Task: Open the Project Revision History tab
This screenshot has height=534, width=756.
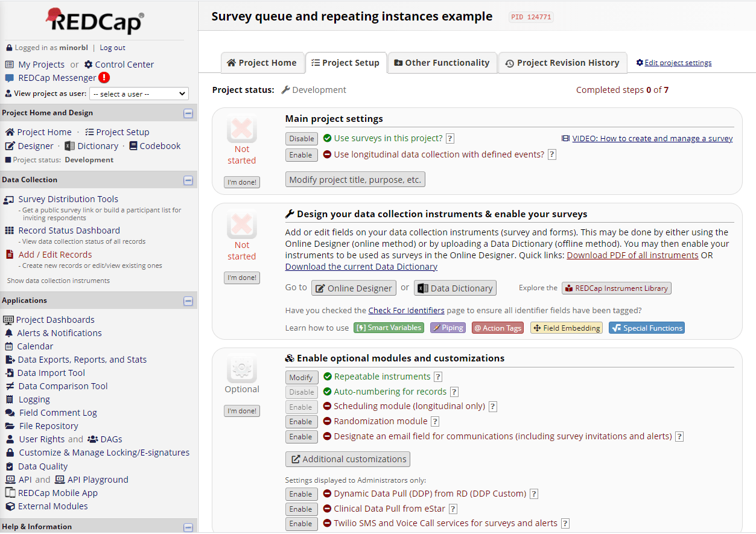Action: (562, 63)
